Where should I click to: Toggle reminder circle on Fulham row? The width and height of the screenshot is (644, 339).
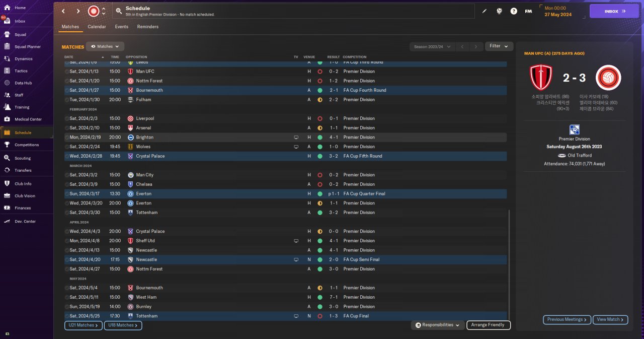(x=67, y=100)
